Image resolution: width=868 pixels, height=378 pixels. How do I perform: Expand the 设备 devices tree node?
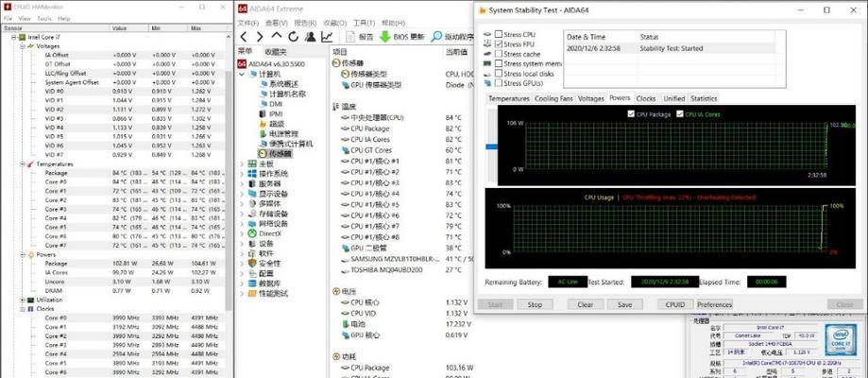[x=242, y=243]
